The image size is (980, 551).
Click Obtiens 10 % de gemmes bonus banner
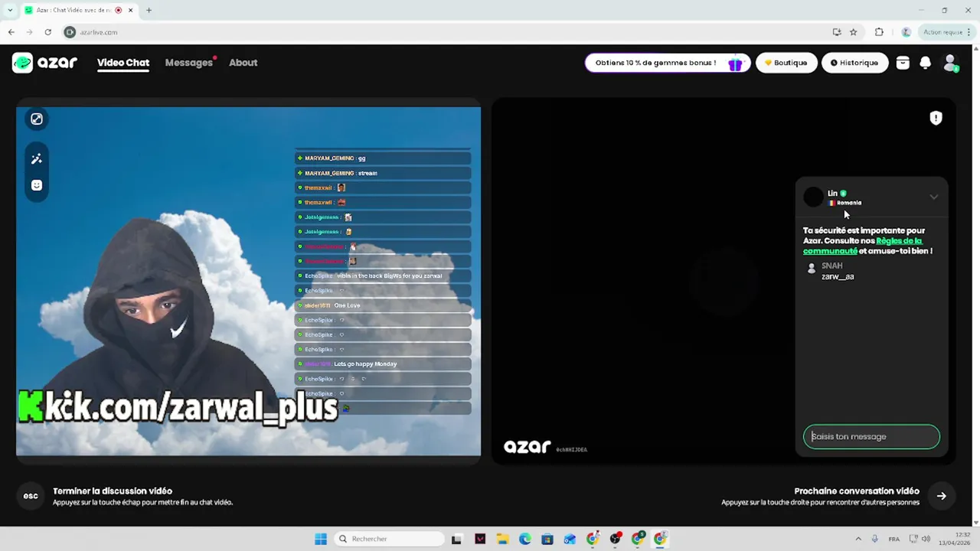pyautogui.click(x=667, y=63)
